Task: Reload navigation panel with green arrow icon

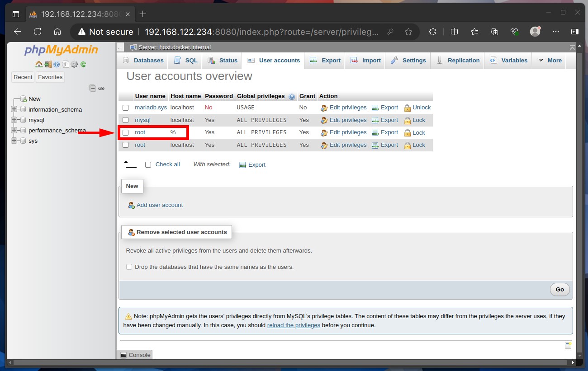Action: tap(83, 65)
